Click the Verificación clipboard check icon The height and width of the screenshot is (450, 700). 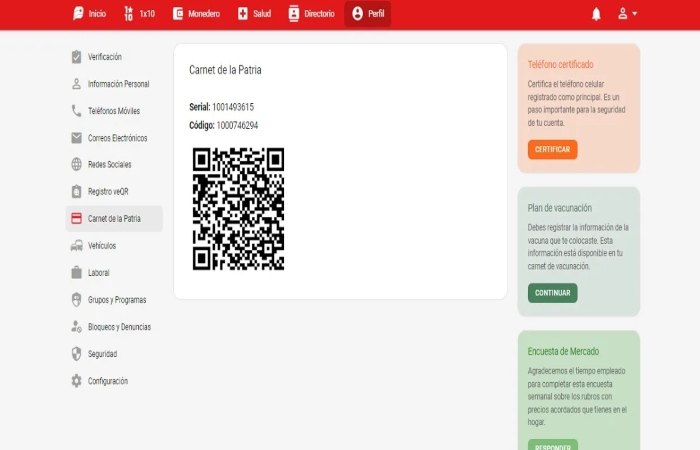pos(76,57)
